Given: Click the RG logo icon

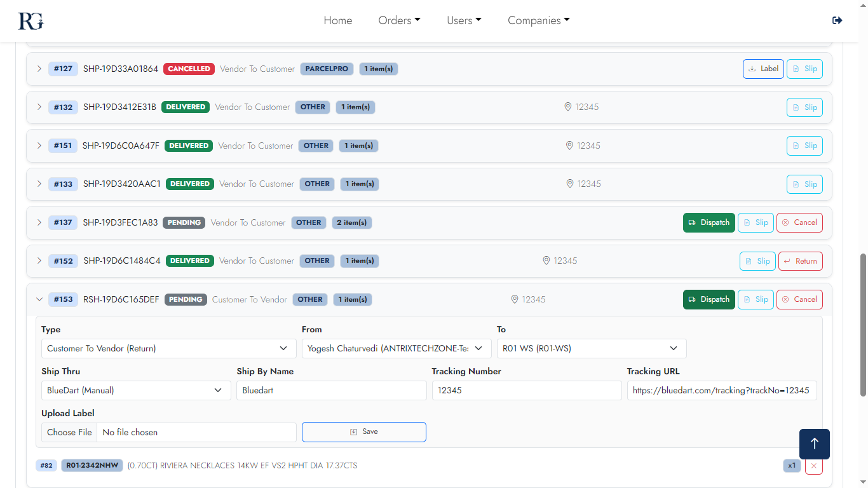Looking at the screenshot, I should (31, 20).
